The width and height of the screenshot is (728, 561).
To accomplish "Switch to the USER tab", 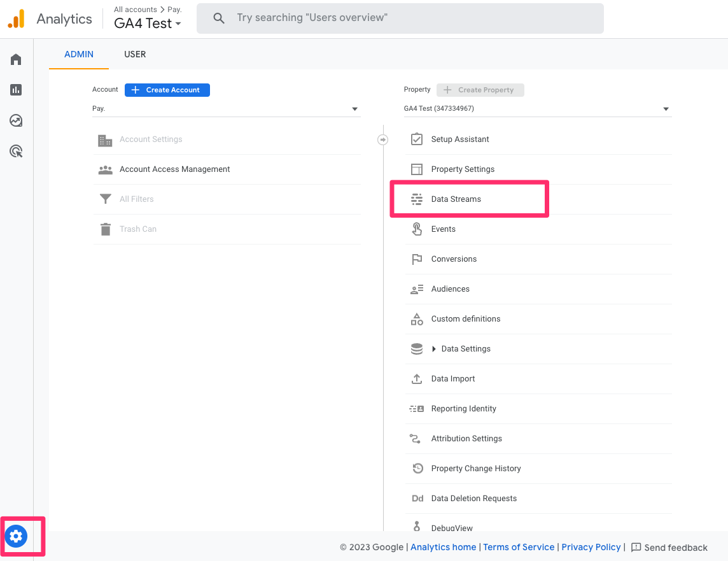I will [135, 54].
